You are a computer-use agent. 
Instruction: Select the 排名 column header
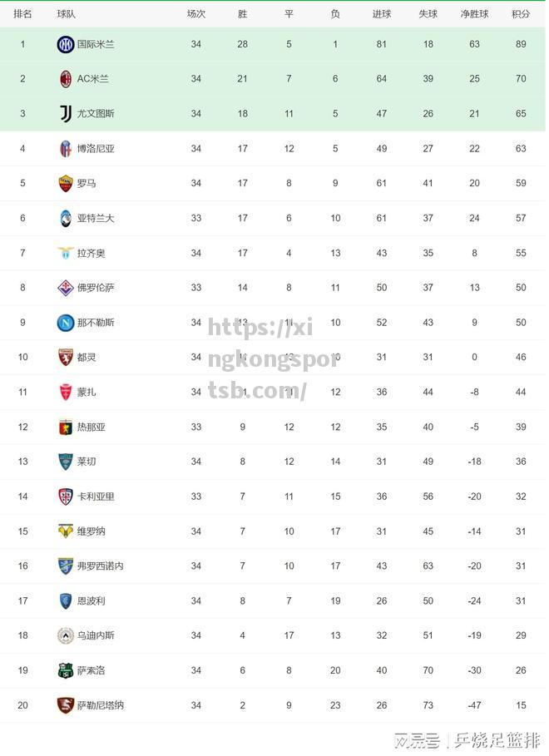pyautogui.click(x=22, y=14)
